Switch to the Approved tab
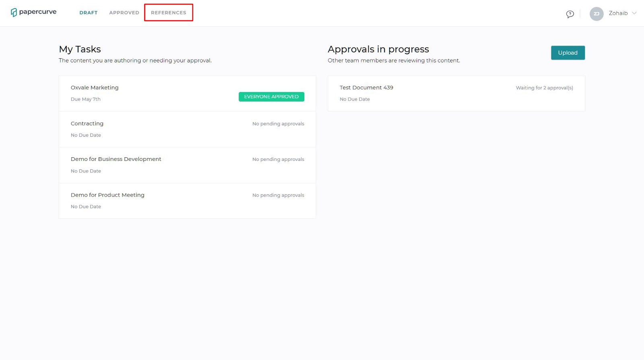This screenshot has height=360, width=644. pyautogui.click(x=124, y=13)
